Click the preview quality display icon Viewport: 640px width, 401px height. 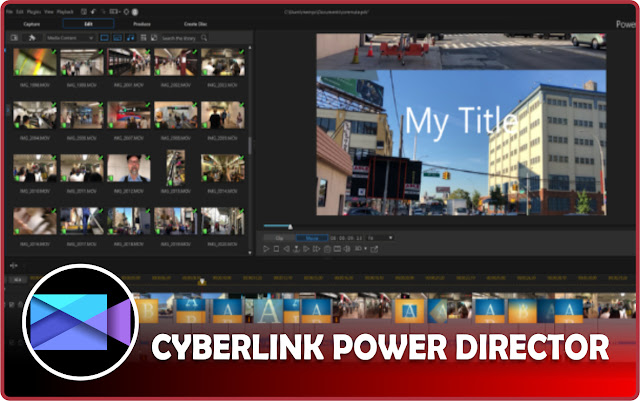[337, 249]
